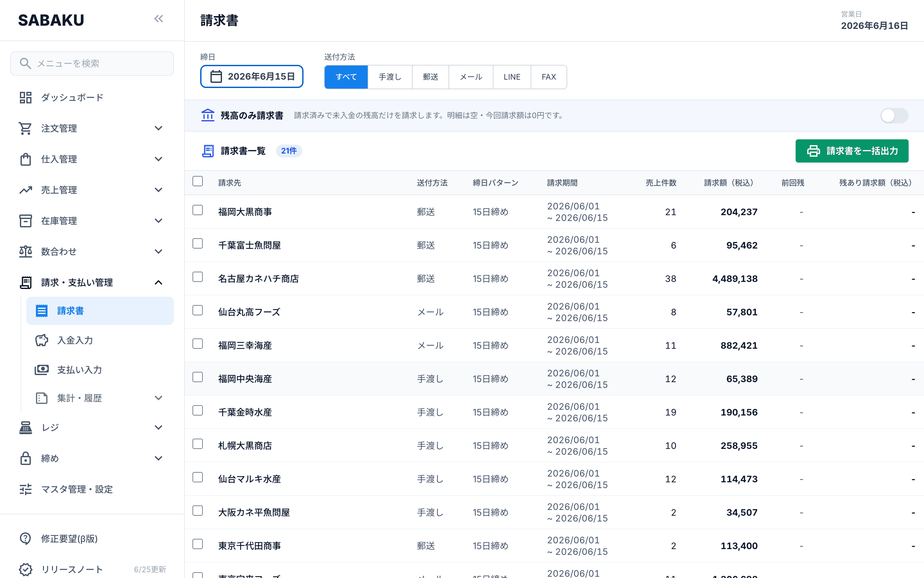Check the box for 千葉富士魚問屋
This screenshot has width=924, height=578.
[198, 243]
